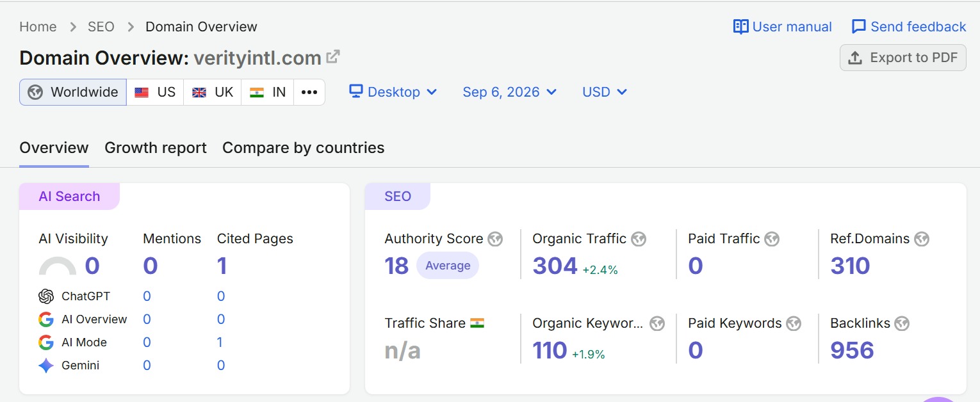Click Domain Overview in the breadcrumb

[201, 27]
